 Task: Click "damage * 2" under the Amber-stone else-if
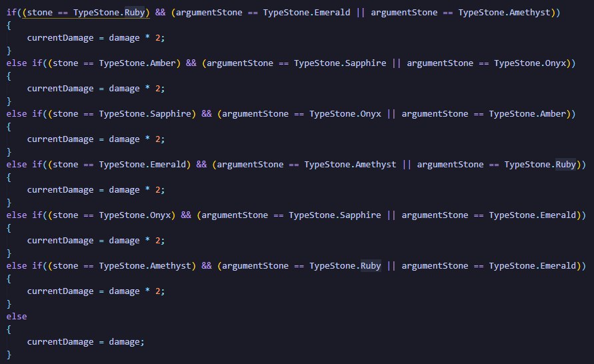[x=135, y=89]
